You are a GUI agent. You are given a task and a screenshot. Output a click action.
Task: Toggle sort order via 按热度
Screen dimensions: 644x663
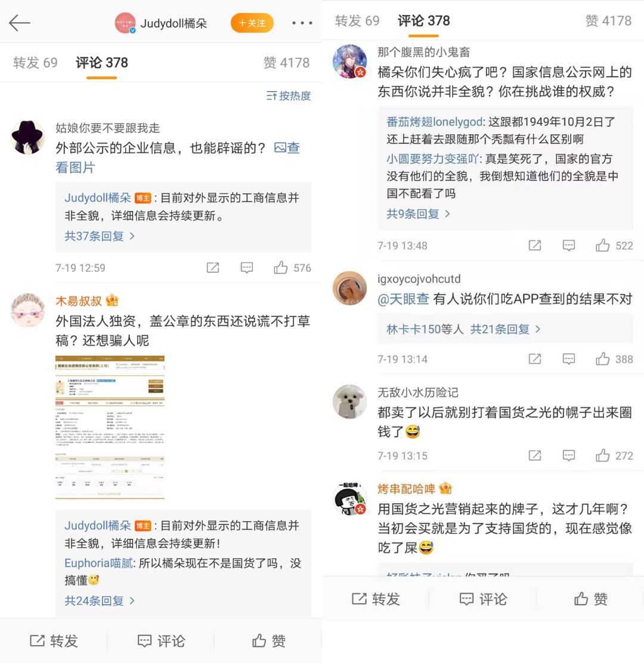(289, 96)
